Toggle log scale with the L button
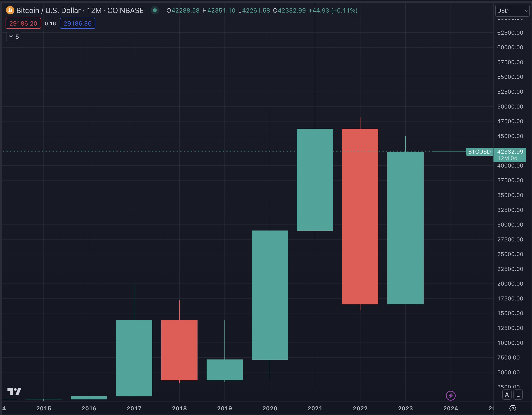Viewport: 532px width, 415px height. coord(518,395)
